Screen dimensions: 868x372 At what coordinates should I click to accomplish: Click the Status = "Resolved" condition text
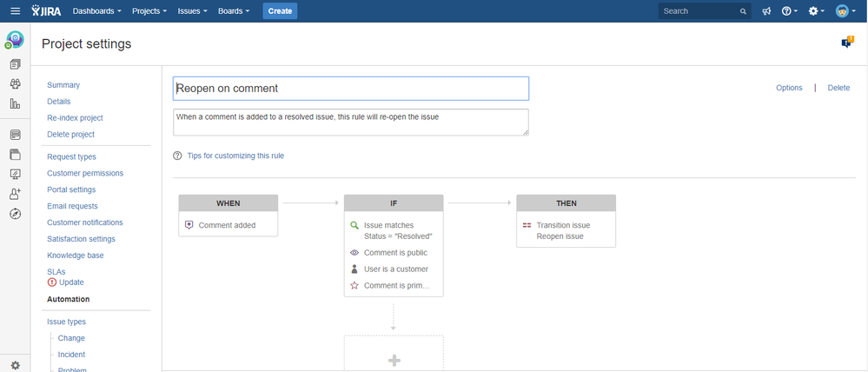pos(398,236)
